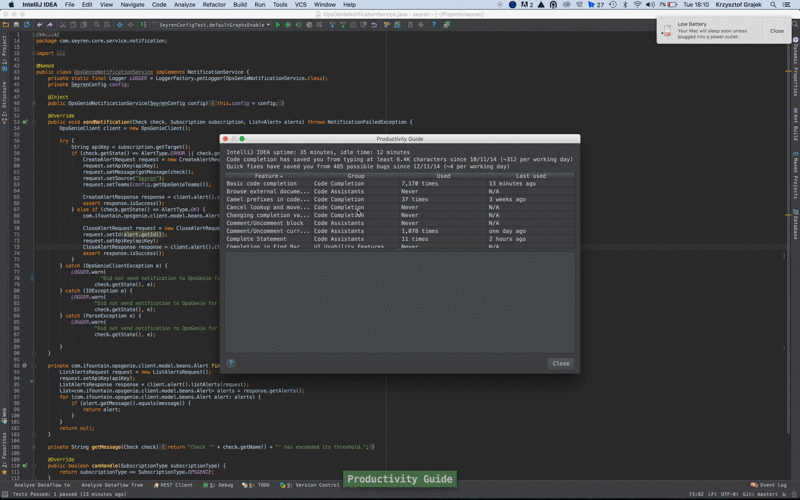The height and width of the screenshot is (500, 800).
Task: Open the Navigate menu
Action: click(x=132, y=5)
